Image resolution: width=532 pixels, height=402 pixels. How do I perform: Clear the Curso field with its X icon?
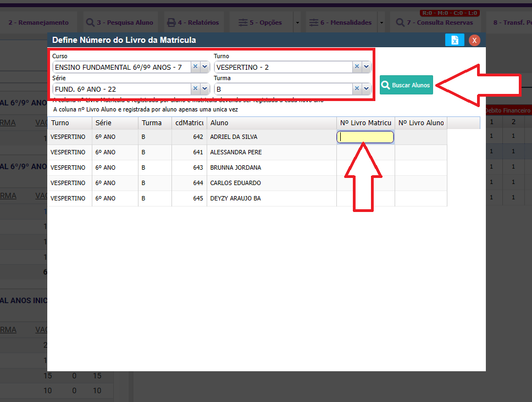195,66
